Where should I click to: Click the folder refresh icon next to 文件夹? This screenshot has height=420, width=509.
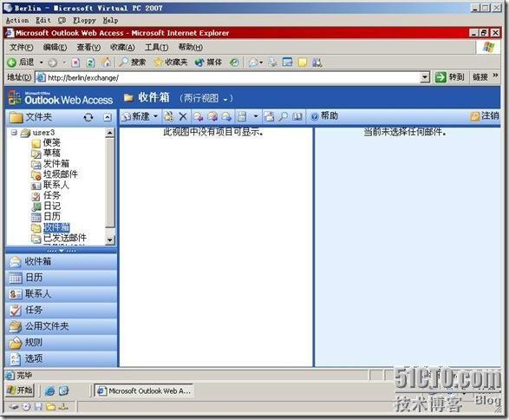[x=88, y=117]
